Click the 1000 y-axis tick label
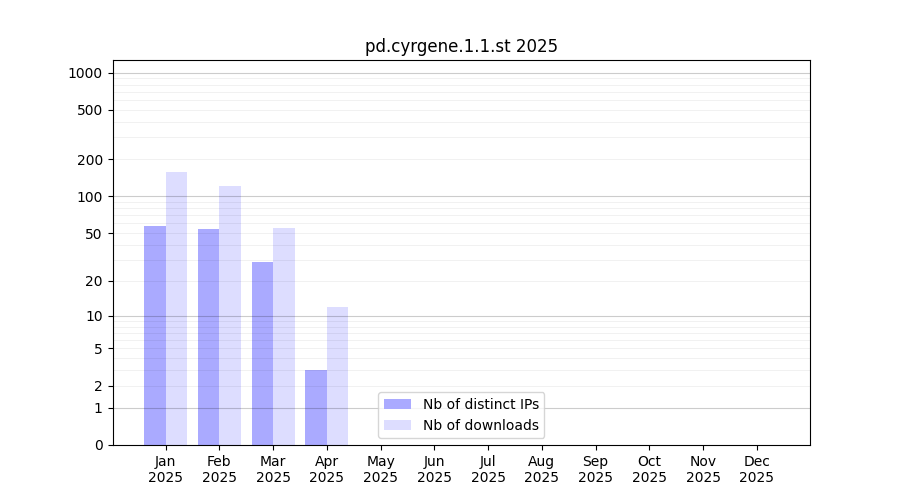 (x=85, y=73)
